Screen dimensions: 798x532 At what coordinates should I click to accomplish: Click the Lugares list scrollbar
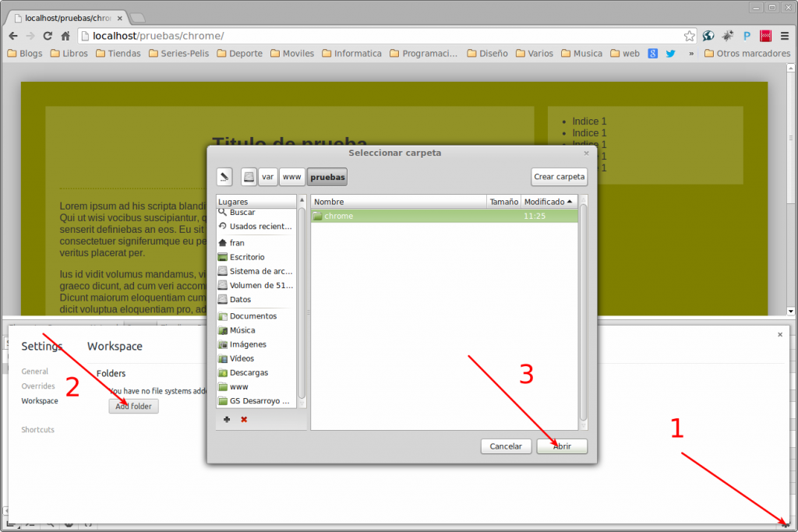302,302
